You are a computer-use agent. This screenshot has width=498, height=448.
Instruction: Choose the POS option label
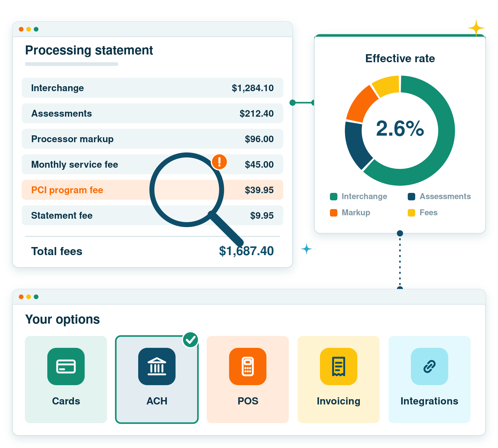pos(248,401)
